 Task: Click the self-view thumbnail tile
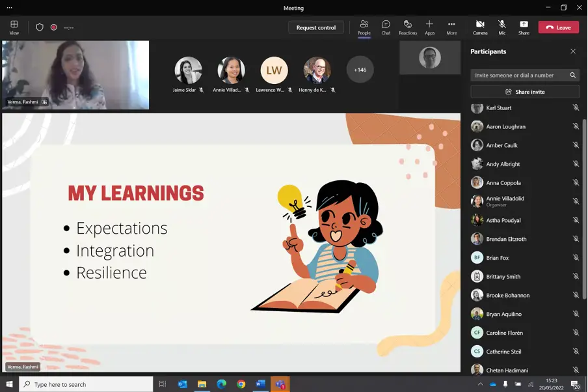(430, 57)
